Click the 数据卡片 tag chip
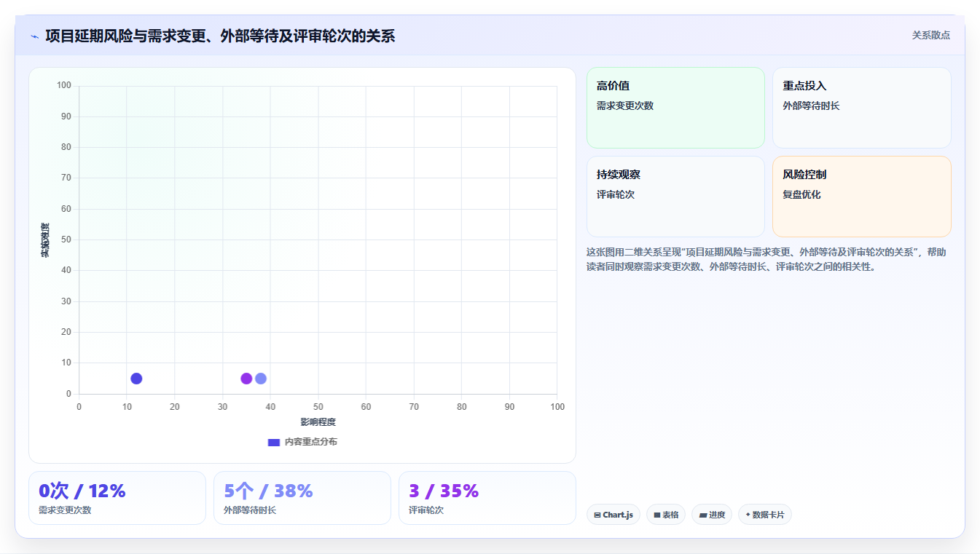 tap(764, 515)
